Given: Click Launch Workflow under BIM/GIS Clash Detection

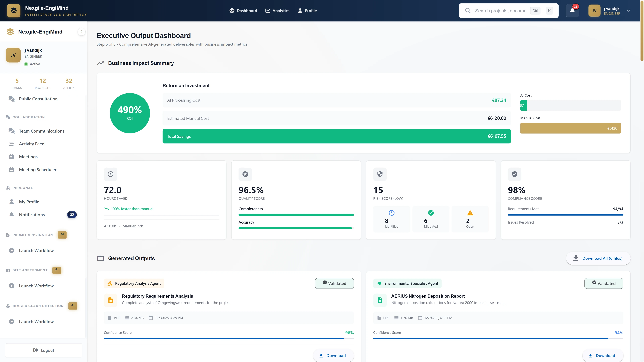Looking at the screenshot, I should 36,322.
